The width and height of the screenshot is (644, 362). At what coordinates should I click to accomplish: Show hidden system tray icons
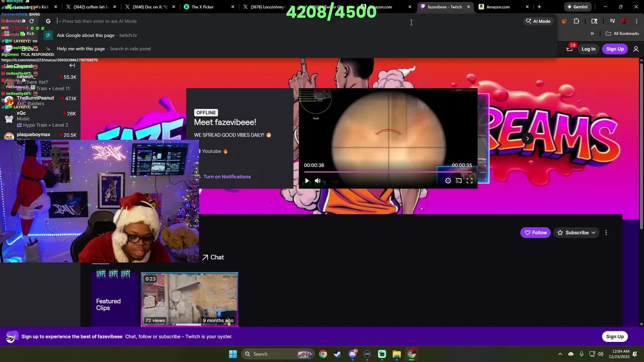[x=560, y=354]
